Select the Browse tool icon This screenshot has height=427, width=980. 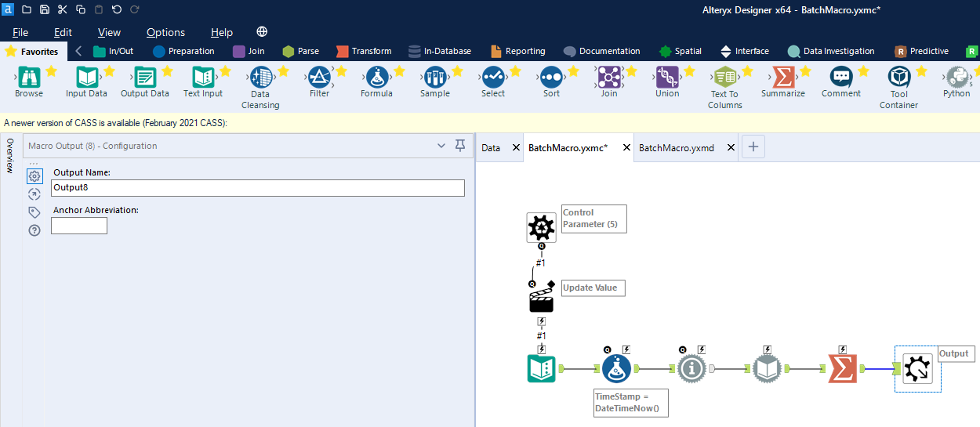pos(29,77)
